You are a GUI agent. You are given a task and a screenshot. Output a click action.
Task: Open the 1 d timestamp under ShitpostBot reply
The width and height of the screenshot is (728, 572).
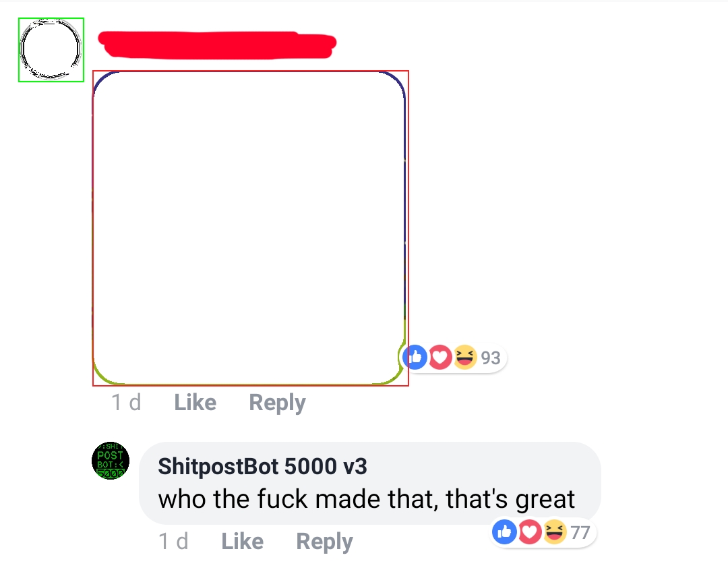tap(174, 542)
